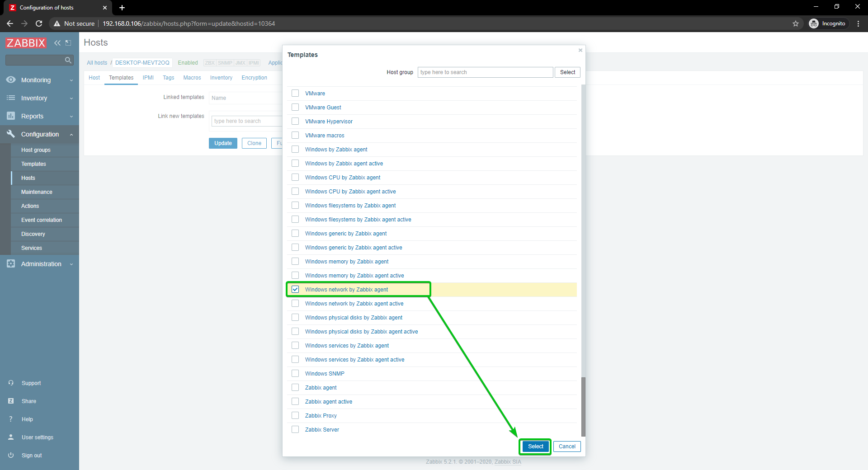Click the Sign out power icon

[x=11, y=456]
